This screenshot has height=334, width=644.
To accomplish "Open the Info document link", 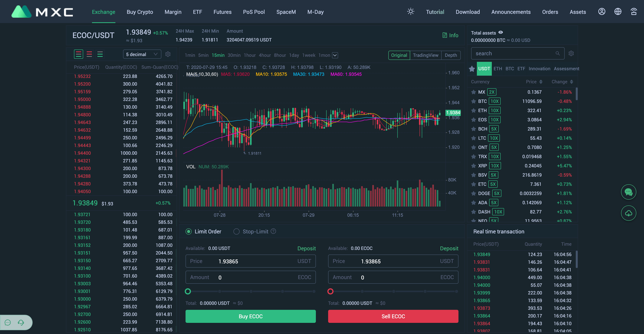I will pyautogui.click(x=450, y=35).
